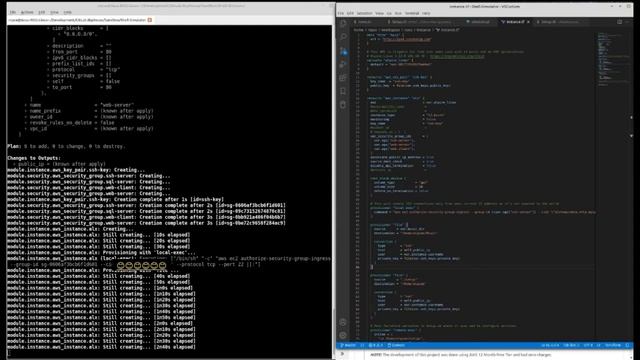The image size is (640, 360).
Task: Click the 'Provisioning with local-exec' terminal line
Action: 101,253
